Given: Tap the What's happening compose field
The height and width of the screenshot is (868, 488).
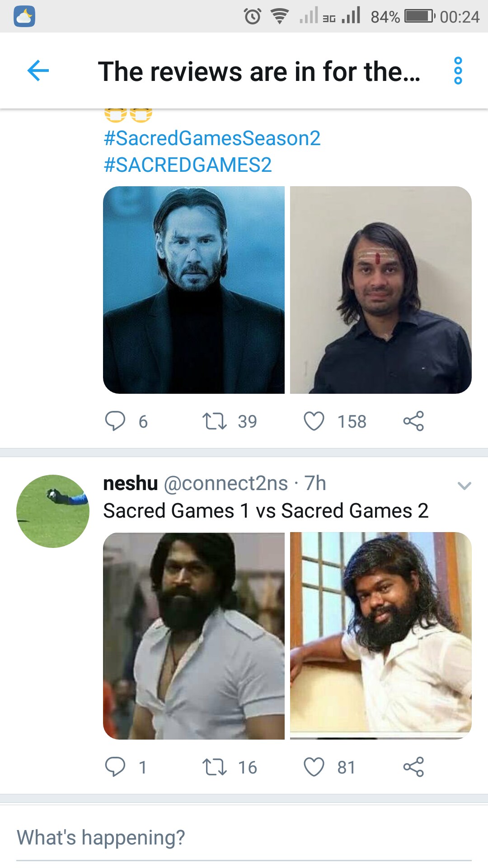Looking at the screenshot, I should pos(244,838).
